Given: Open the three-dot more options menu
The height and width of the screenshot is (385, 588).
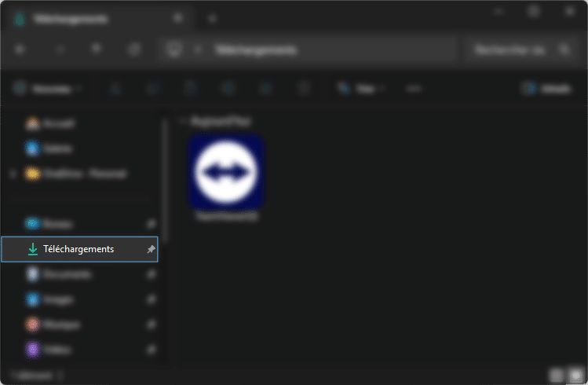Looking at the screenshot, I should tap(414, 89).
